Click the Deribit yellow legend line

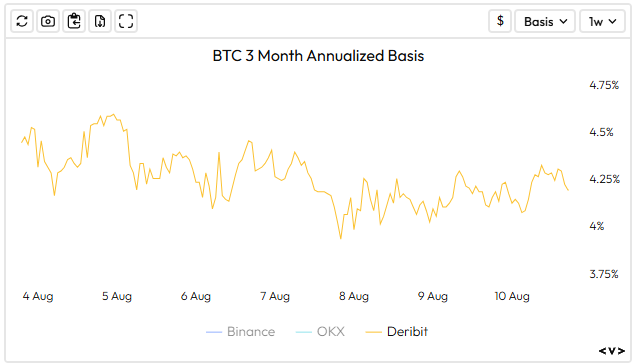click(x=373, y=332)
